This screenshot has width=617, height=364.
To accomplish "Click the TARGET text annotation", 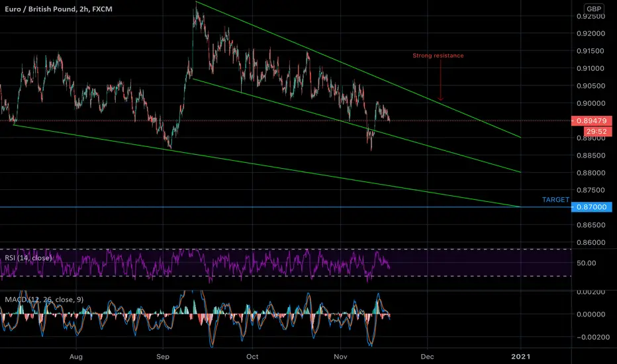I will click(x=555, y=199).
